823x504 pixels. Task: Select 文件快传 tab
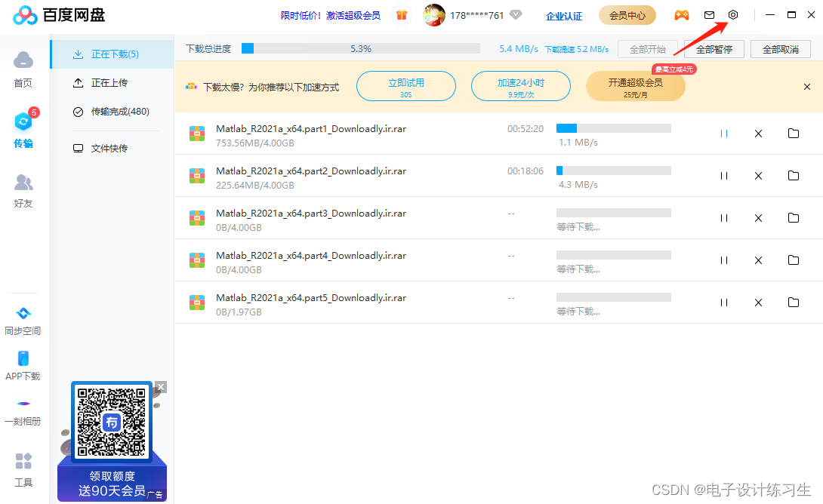(113, 149)
